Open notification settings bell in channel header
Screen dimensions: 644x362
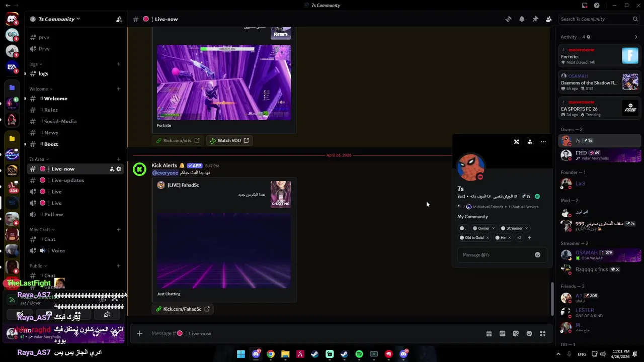tap(522, 19)
